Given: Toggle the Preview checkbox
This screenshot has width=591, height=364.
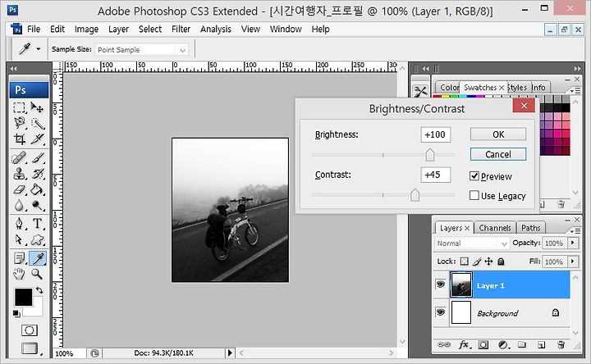Looking at the screenshot, I should (x=474, y=175).
